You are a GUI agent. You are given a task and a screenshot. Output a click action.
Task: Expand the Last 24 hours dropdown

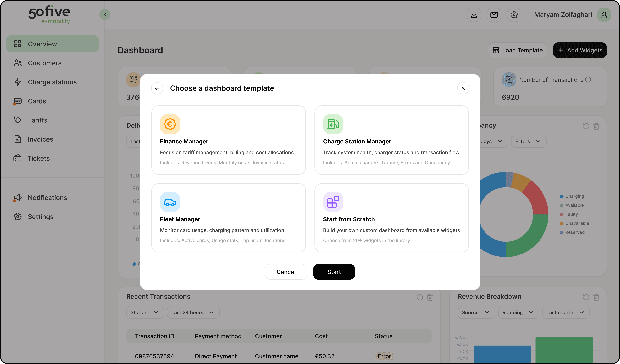(193, 312)
